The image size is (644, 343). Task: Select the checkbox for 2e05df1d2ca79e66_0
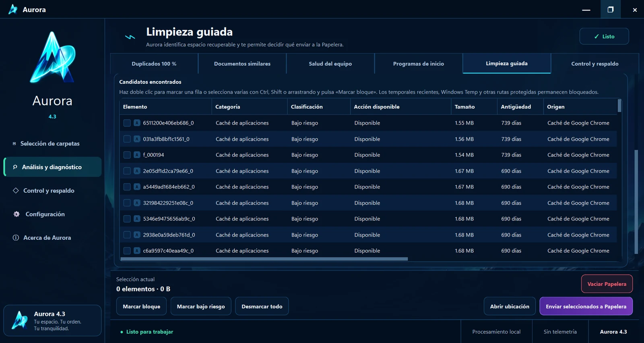point(127,171)
